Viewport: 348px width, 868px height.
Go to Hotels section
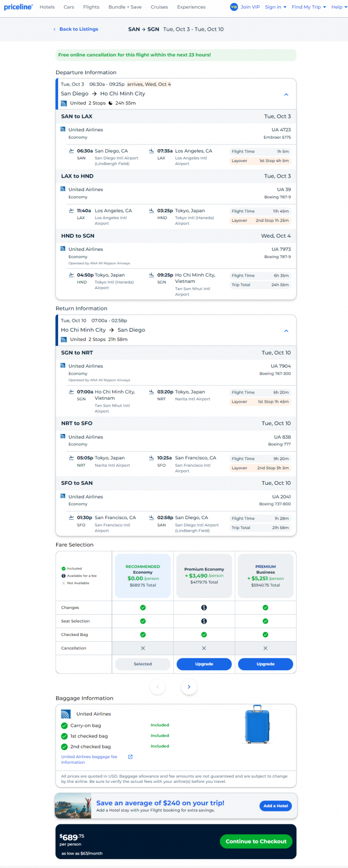(47, 7)
